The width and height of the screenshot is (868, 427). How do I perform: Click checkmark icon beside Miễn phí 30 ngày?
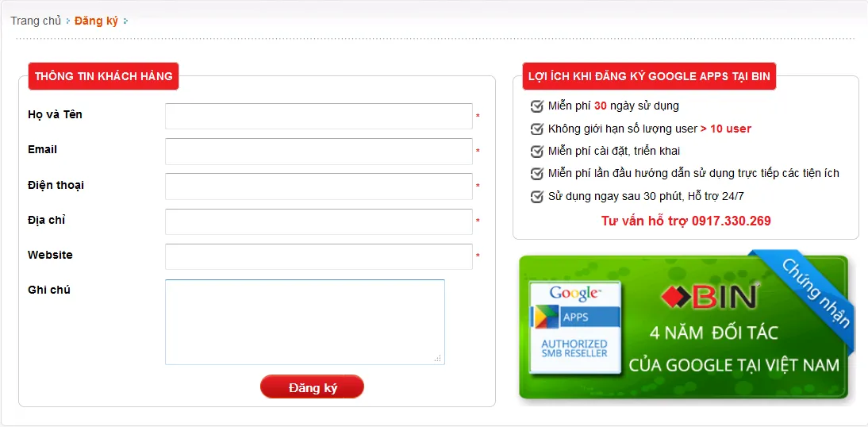tap(536, 106)
